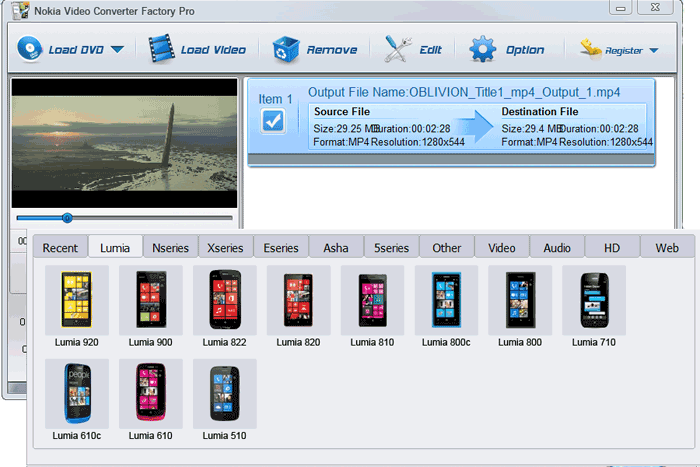Image resolution: width=700 pixels, height=467 pixels.
Task: Select the Lumia 710 phone icon
Action: 594,300
